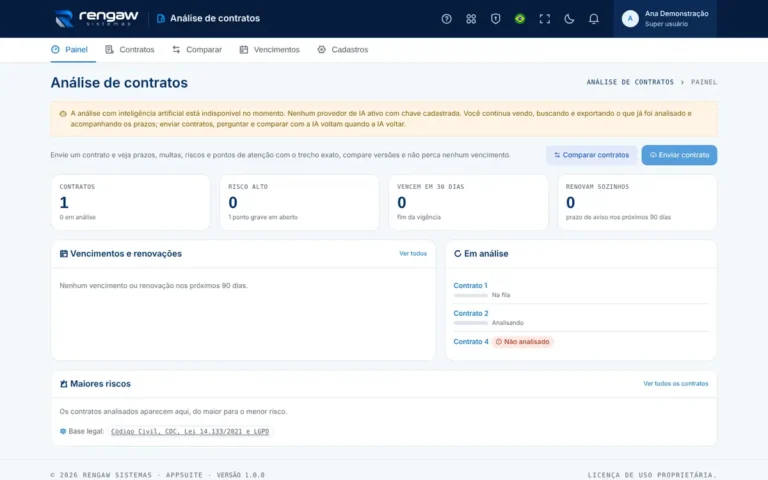Screen dimensions: 768x480
Task: Toggle dark mode moon icon
Action: pyautogui.click(x=569, y=19)
